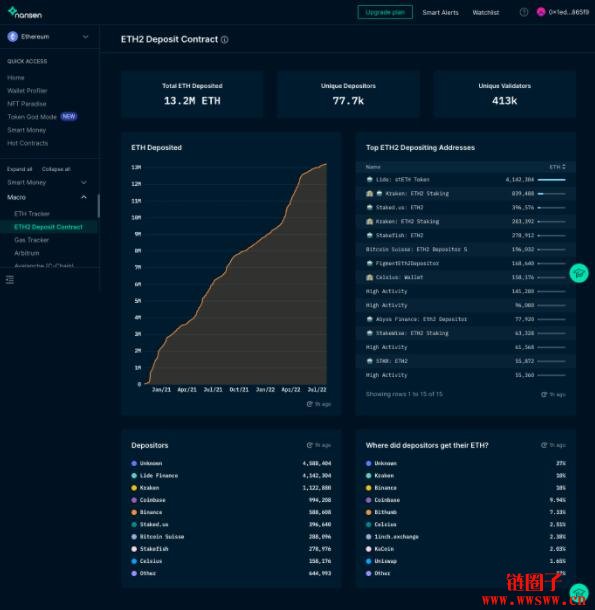
Task: Click the Unknown color dot in Depositors
Action: pyautogui.click(x=134, y=463)
